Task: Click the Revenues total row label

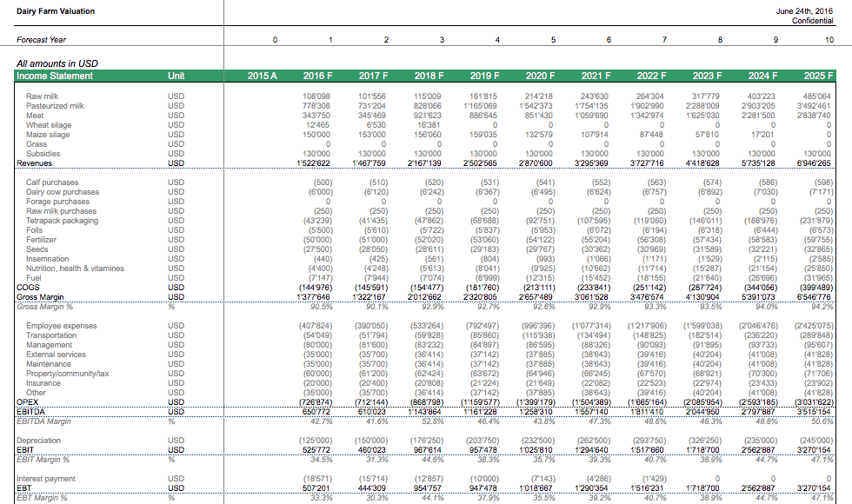Action: (x=34, y=163)
